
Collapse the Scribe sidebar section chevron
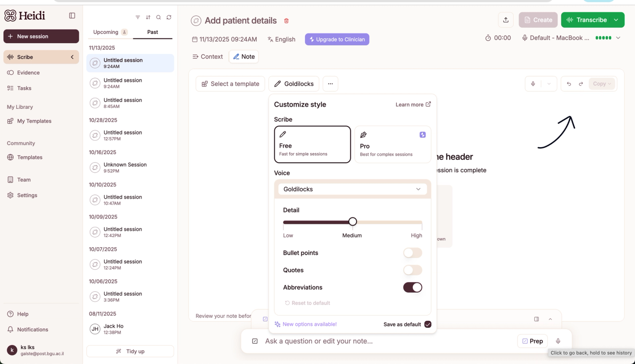tap(72, 57)
